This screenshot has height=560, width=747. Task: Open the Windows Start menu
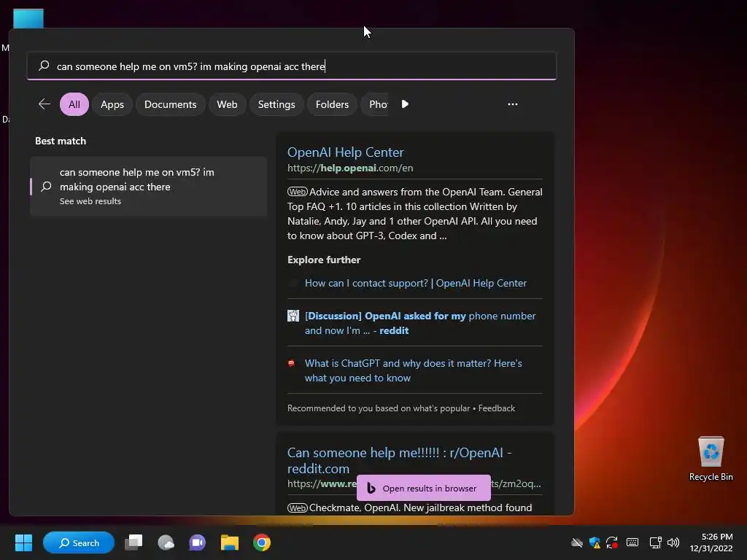tap(23, 542)
